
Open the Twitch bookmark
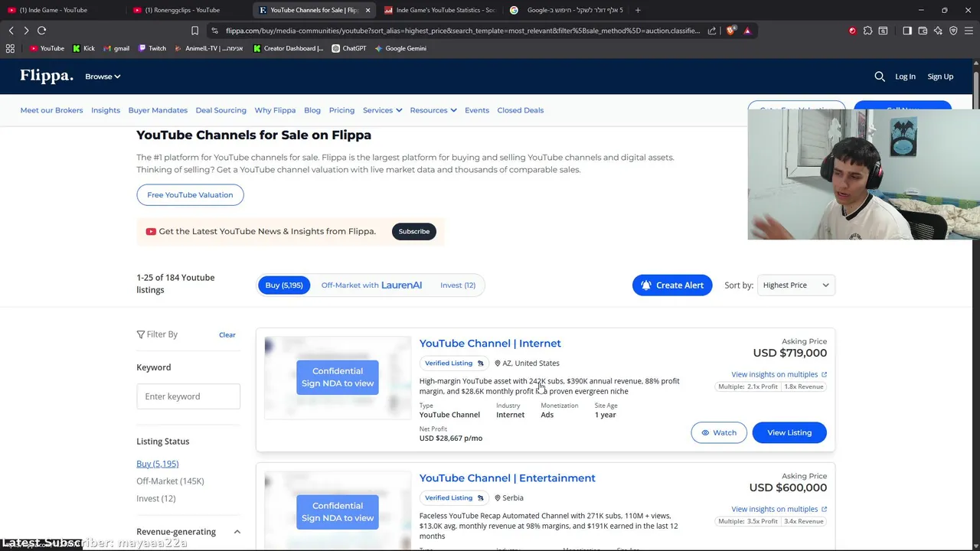pos(152,48)
